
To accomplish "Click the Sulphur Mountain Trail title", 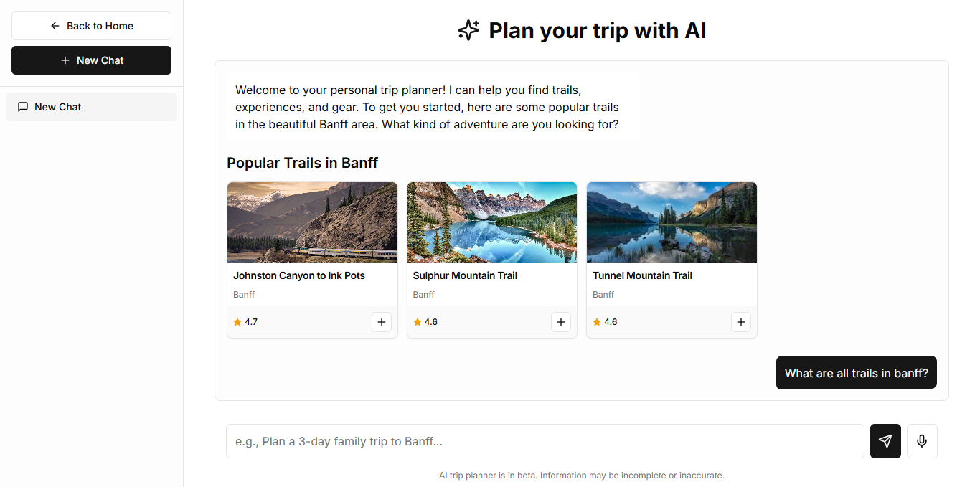I will click(x=465, y=275).
